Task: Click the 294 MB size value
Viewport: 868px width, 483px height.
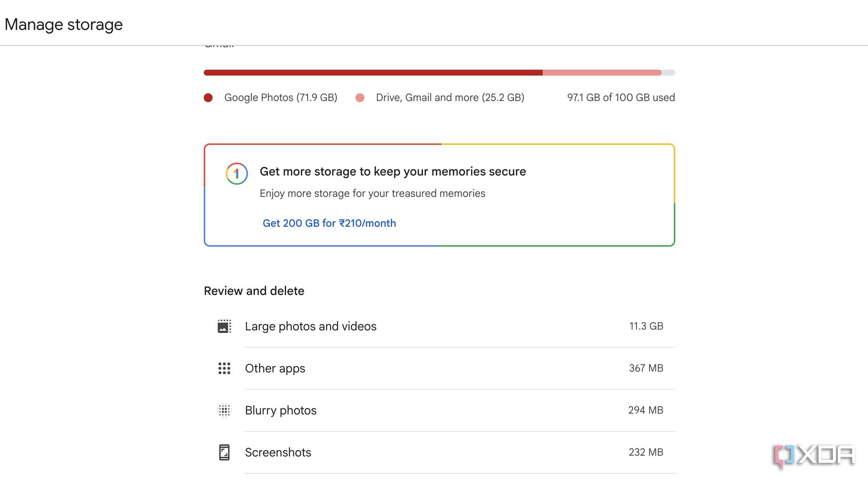Action: 646,410
